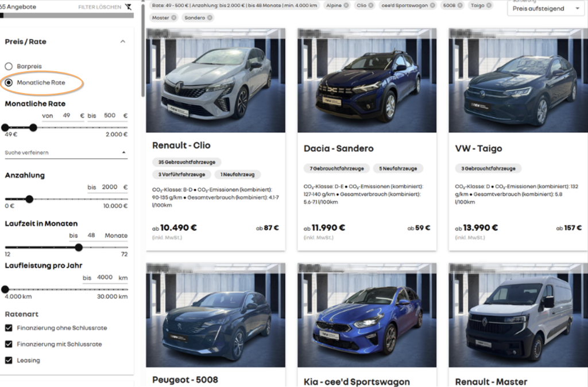The height and width of the screenshot is (387, 588).
Task: Open the Kia cee'd Sportswagon car image
Action: [367, 315]
